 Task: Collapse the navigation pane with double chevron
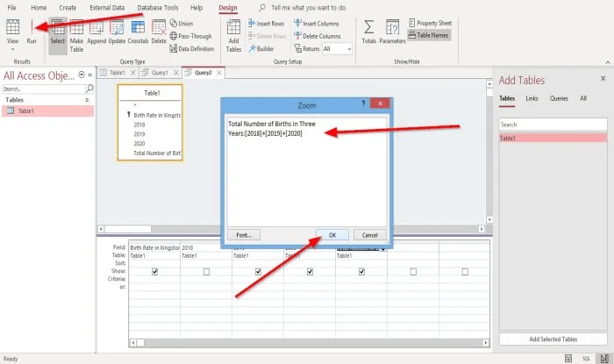tap(90, 75)
